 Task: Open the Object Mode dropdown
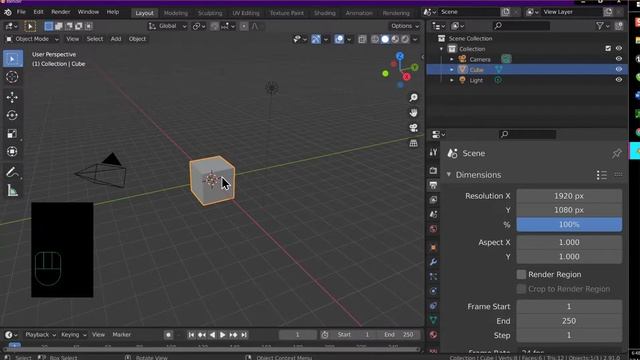[32, 39]
